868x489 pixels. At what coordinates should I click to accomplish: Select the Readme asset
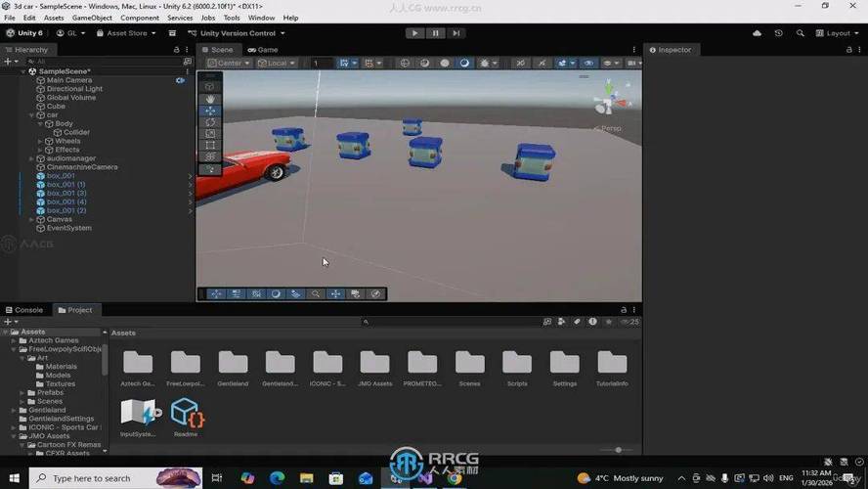coord(187,418)
